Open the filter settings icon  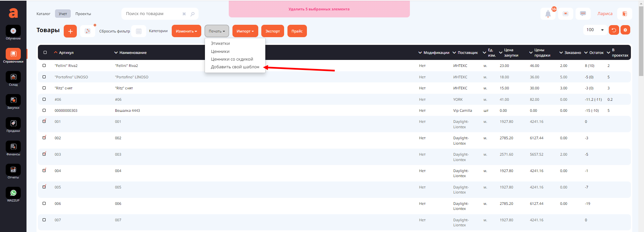tap(88, 31)
